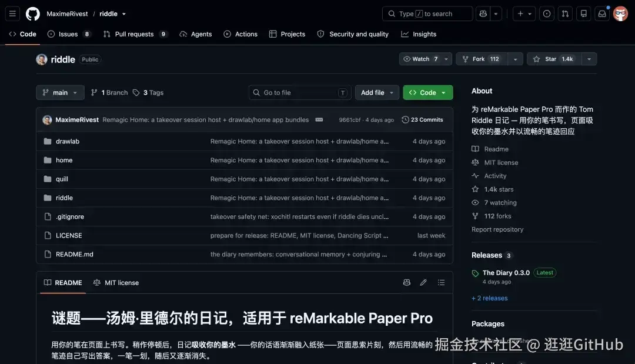Open the .gitignore file
The height and width of the screenshot is (364, 635).
tap(70, 216)
